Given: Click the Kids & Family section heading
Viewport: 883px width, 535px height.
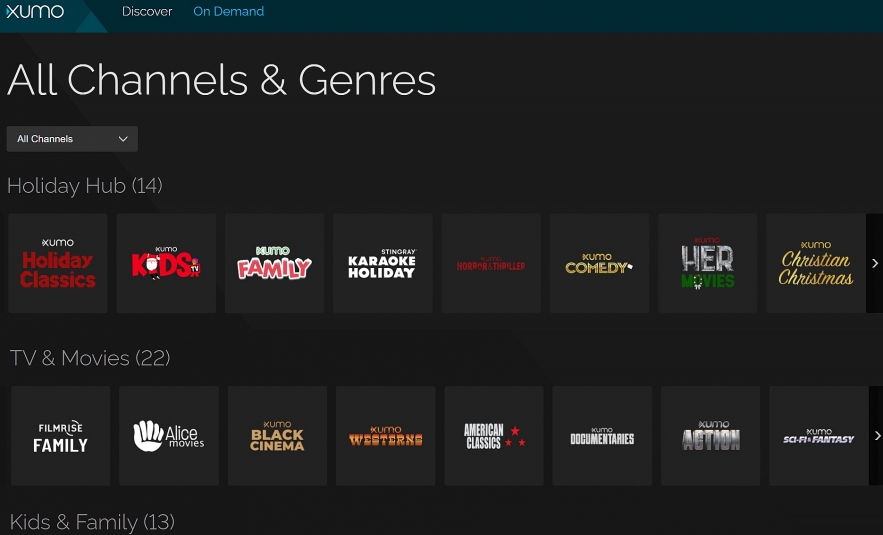Looking at the screenshot, I should pyautogui.click(x=92, y=521).
